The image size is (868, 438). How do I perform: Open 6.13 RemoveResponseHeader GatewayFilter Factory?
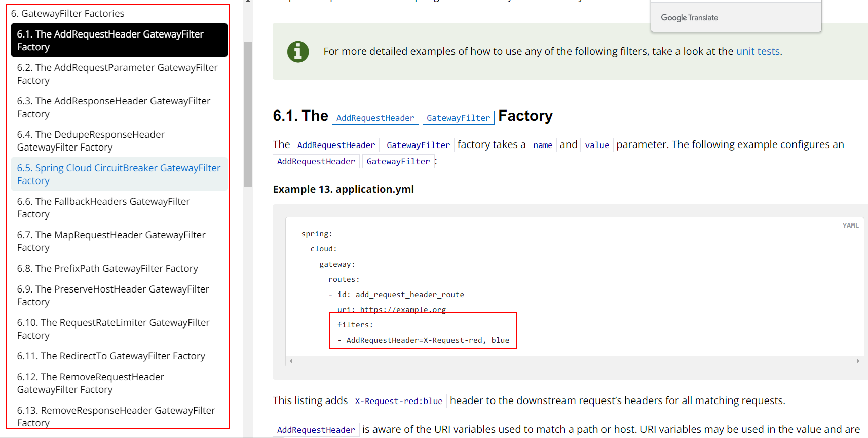[x=119, y=416]
